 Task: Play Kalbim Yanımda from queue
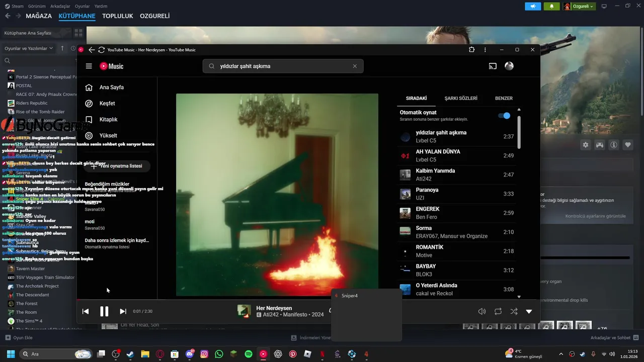coord(456,175)
